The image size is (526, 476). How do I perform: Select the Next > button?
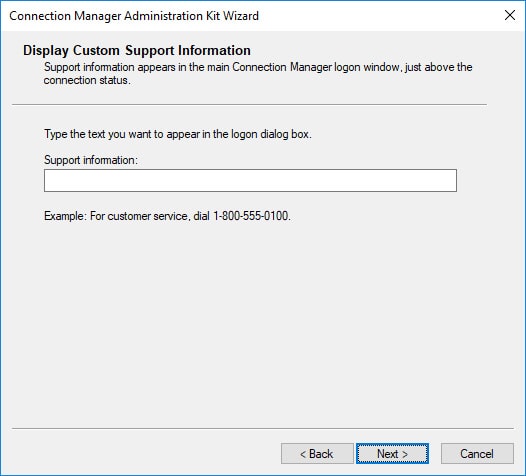tap(392, 454)
